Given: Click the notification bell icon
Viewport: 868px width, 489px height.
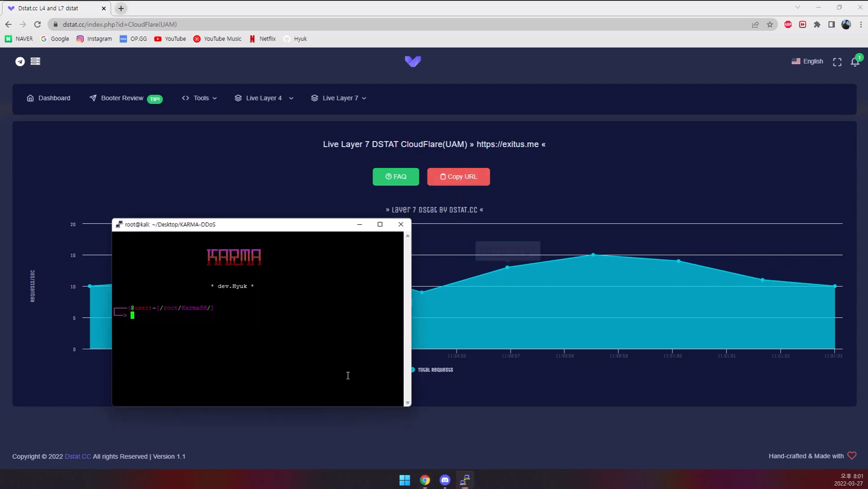Looking at the screenshot, I should click(x=854, y=62).
